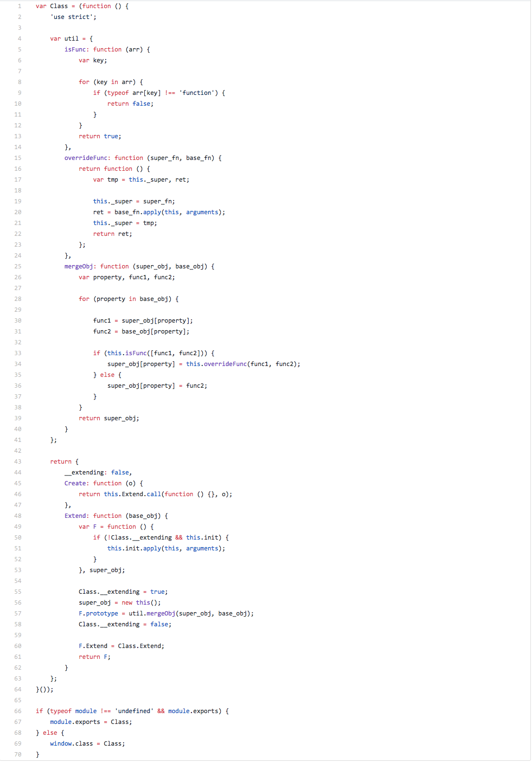Click the Create function name
The height and width of the screenshot is (763, 532).
(75, 483)
